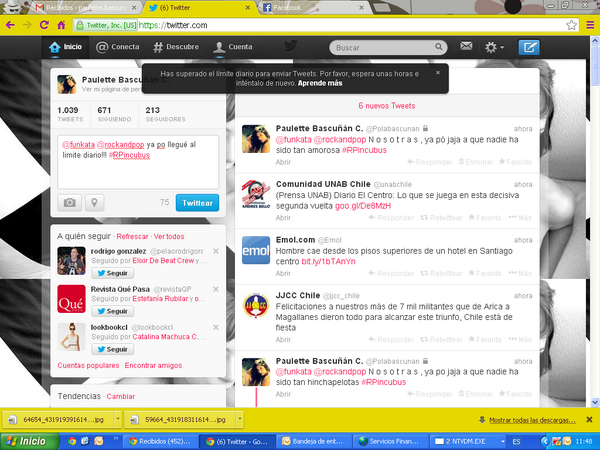Reload the page with the refresh icon

(44, 25)
